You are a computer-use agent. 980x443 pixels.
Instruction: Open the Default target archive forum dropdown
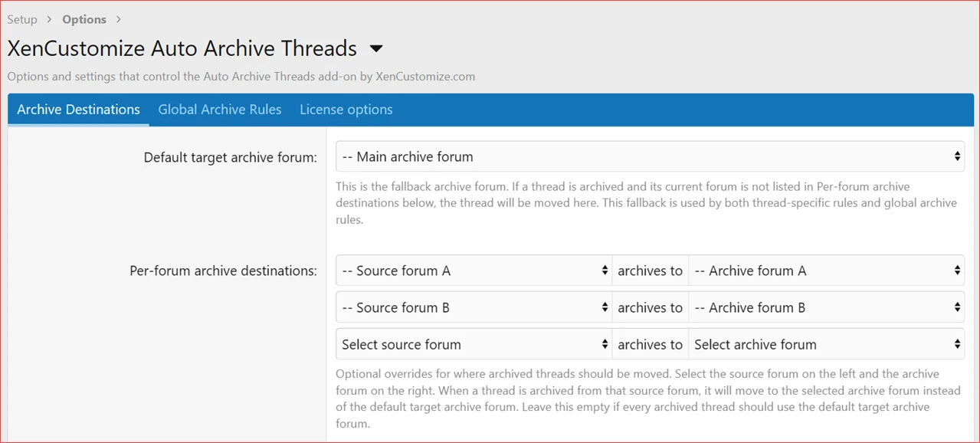tap(650, 156)
